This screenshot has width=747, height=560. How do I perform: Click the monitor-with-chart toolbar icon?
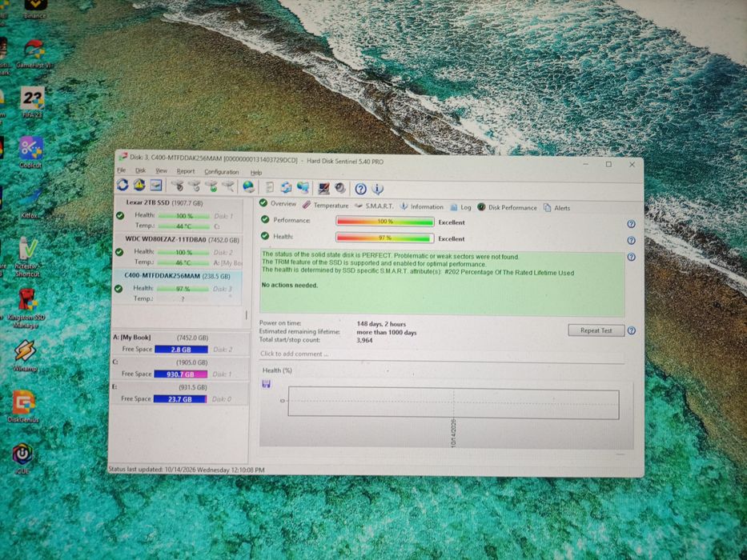click(x=324, y=188)
